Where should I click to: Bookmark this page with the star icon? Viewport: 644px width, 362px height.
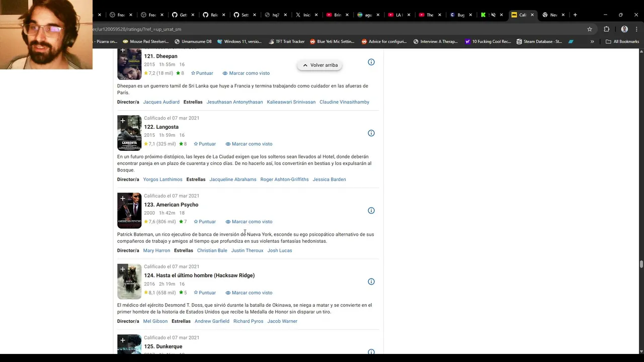point(590,29)
